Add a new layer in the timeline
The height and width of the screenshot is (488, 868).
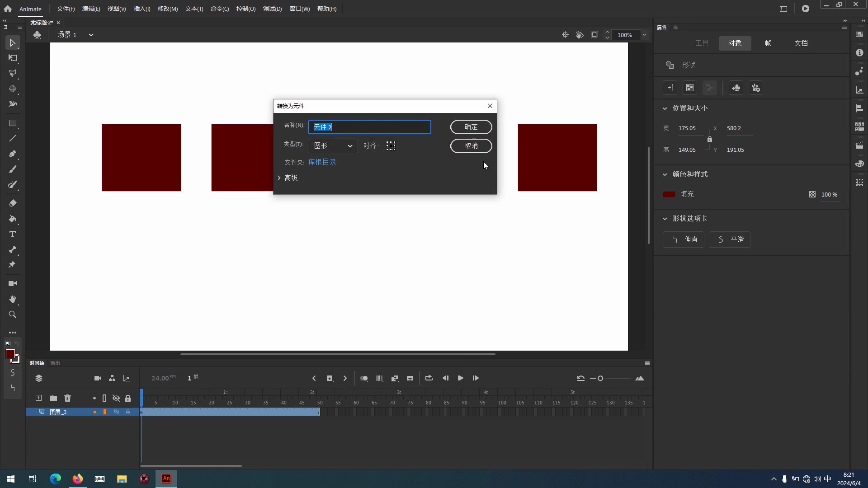[38, 398]
